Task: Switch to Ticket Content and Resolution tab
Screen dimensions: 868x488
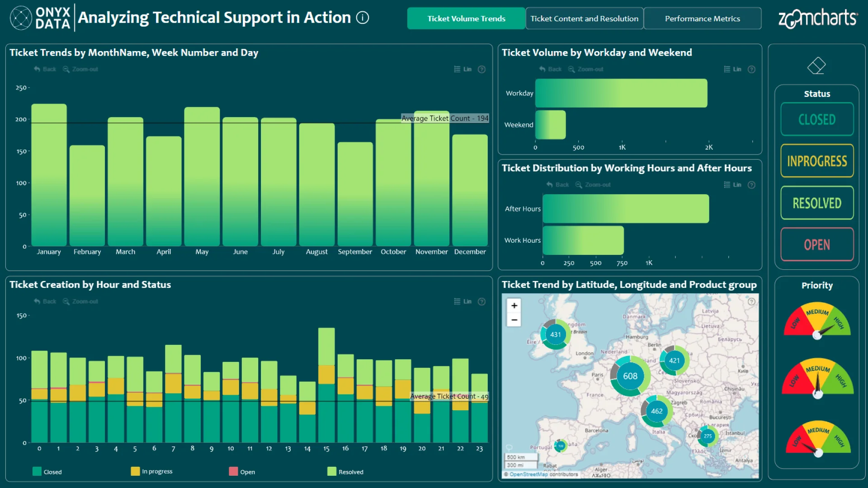Action: pos(585,19)
